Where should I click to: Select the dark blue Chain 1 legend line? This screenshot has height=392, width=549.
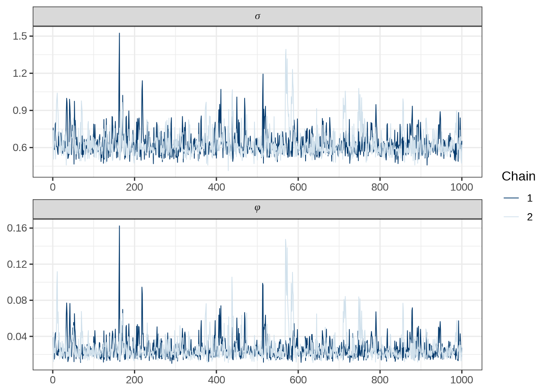pos(511,198)
